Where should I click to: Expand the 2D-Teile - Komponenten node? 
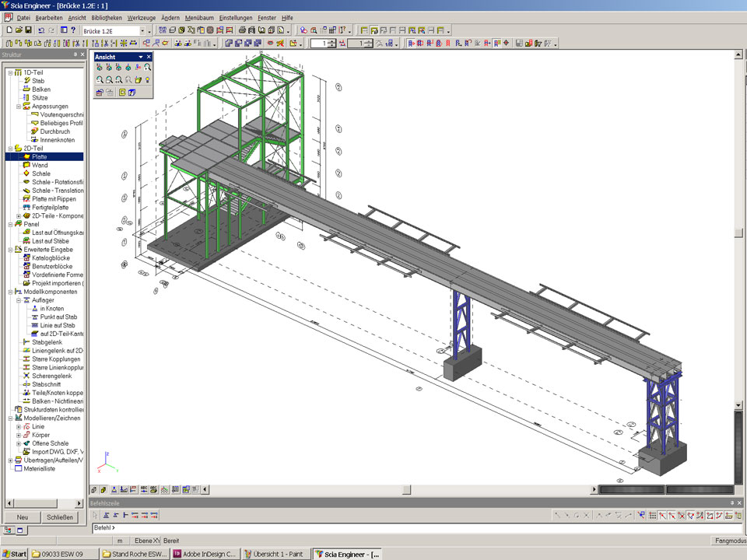click(x=19, y=216)
